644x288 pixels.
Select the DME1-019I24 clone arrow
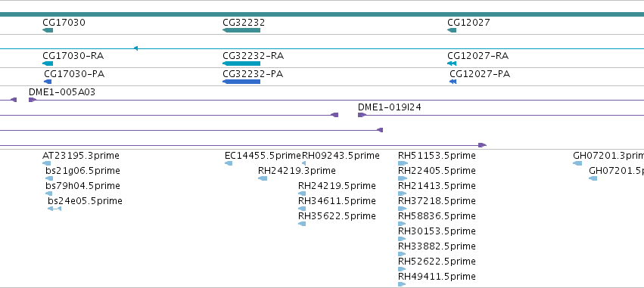point(362,115)
